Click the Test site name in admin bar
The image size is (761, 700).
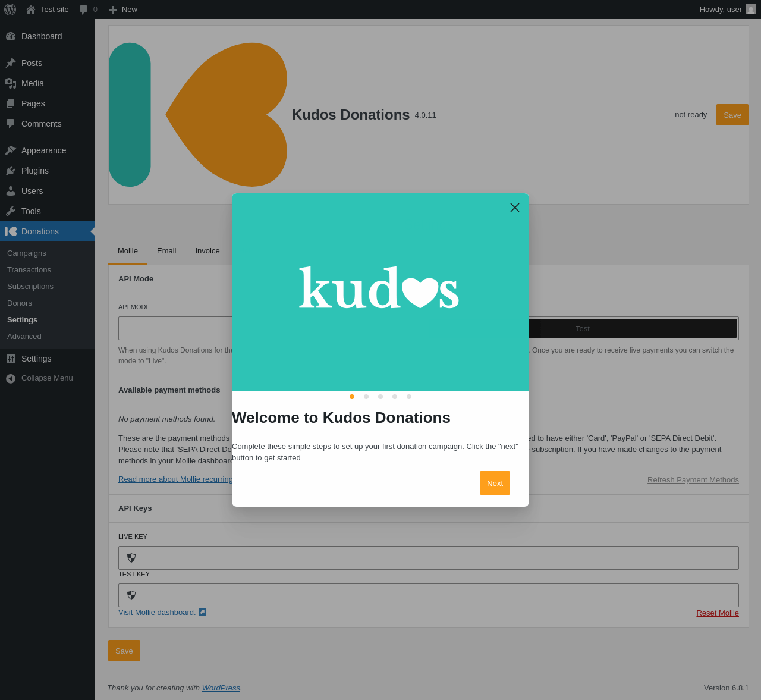click(x=55, y=10)
